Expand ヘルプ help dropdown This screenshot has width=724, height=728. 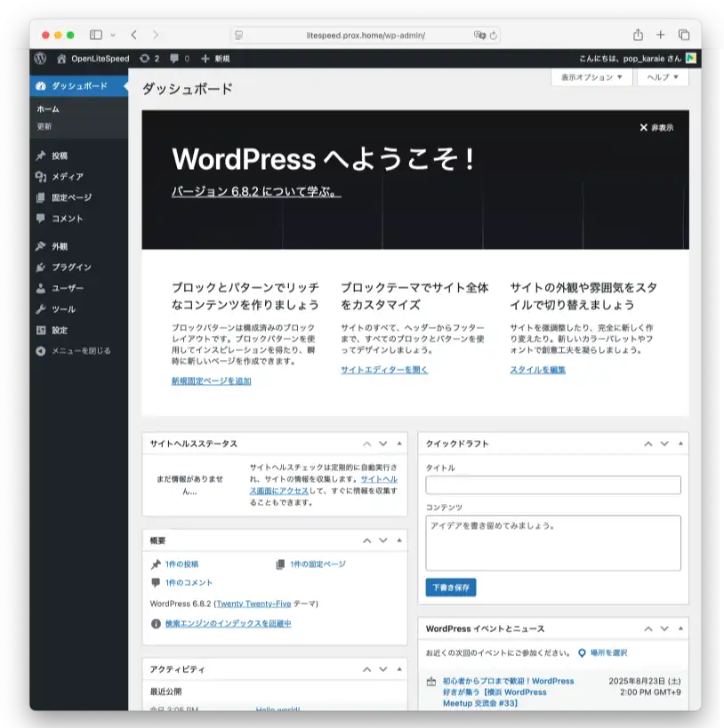click(663, 77)
